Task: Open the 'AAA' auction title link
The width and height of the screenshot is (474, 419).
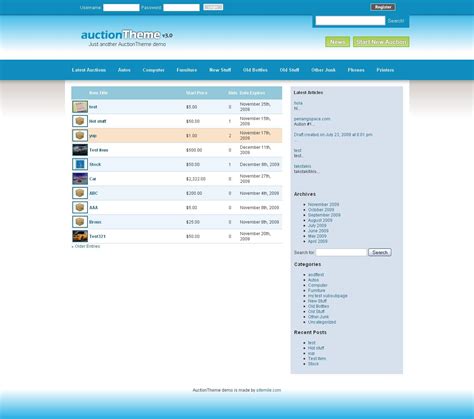Action: [94, 208]
